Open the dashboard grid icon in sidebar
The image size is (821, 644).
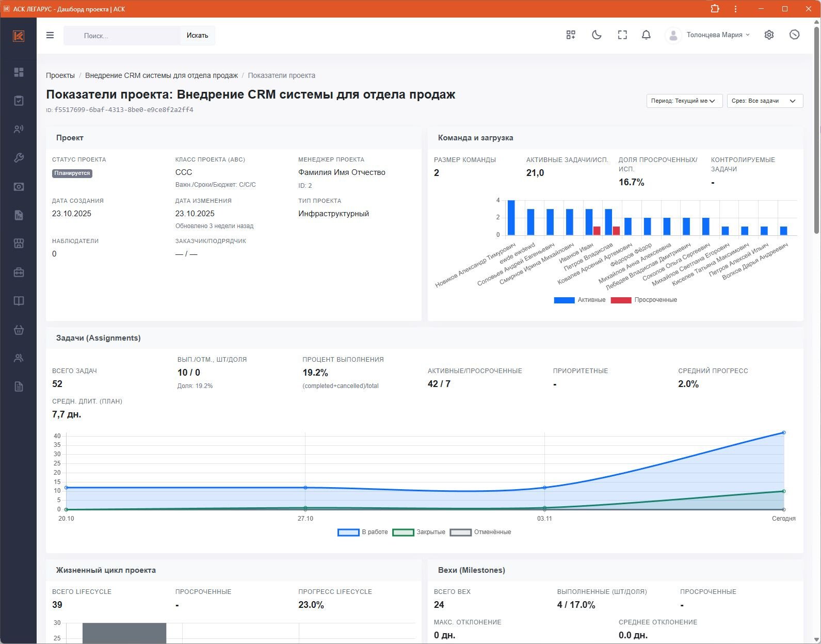(19, 72)
